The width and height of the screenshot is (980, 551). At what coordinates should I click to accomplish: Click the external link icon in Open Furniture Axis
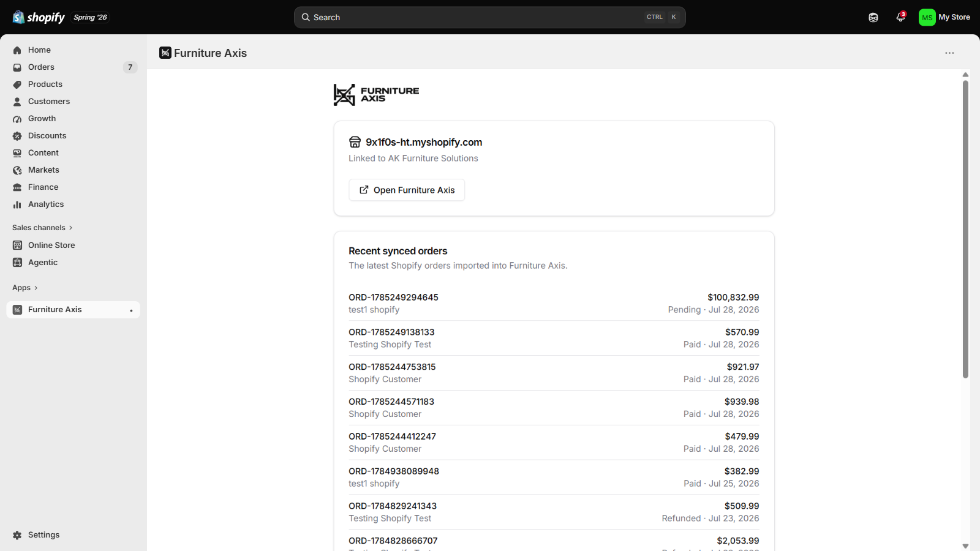point(364,190)
